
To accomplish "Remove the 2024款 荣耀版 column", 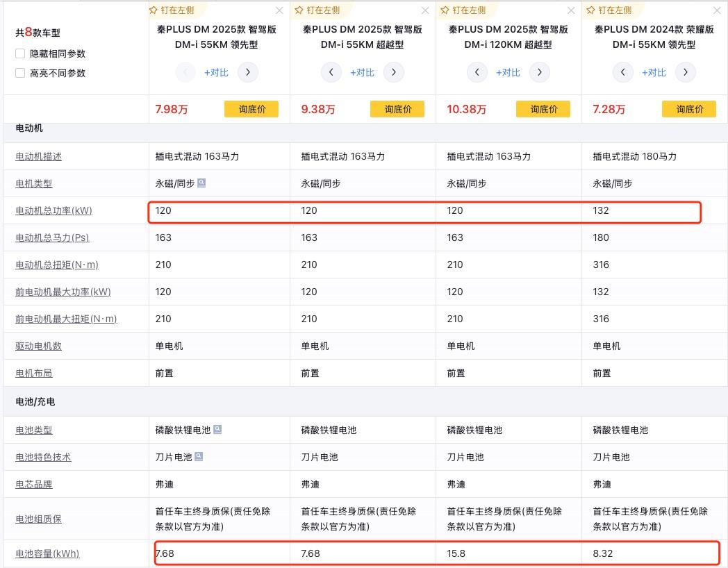I will pos(716,10).
